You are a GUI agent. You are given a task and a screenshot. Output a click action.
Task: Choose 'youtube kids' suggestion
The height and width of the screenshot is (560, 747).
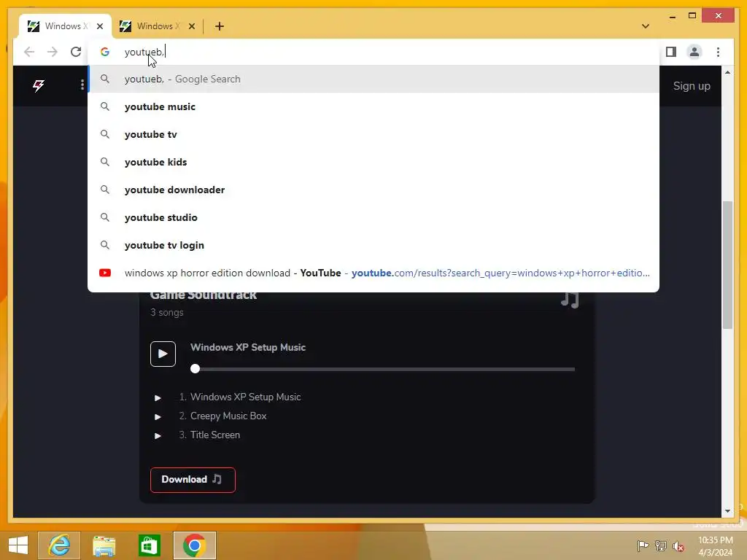(x=373, y=162)
